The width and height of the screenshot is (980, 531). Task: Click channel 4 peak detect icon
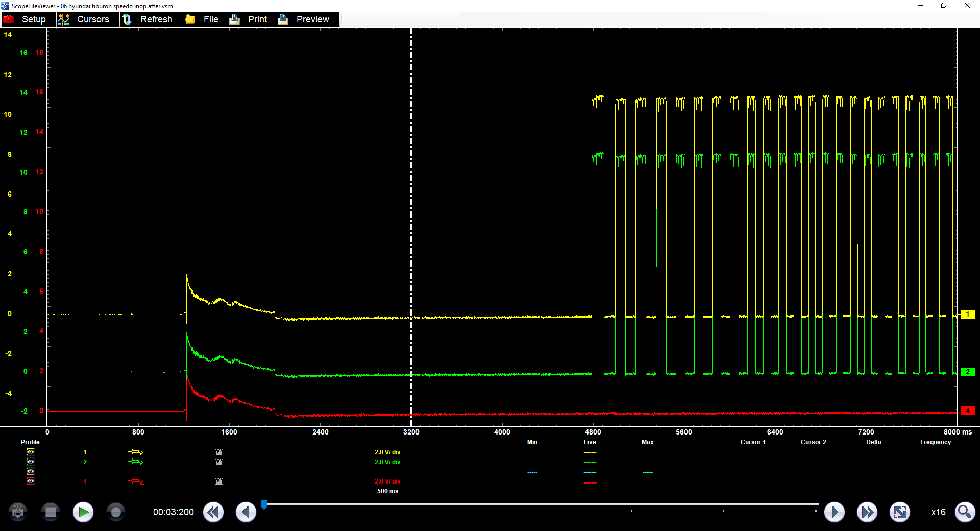click(x=219, y=481)
